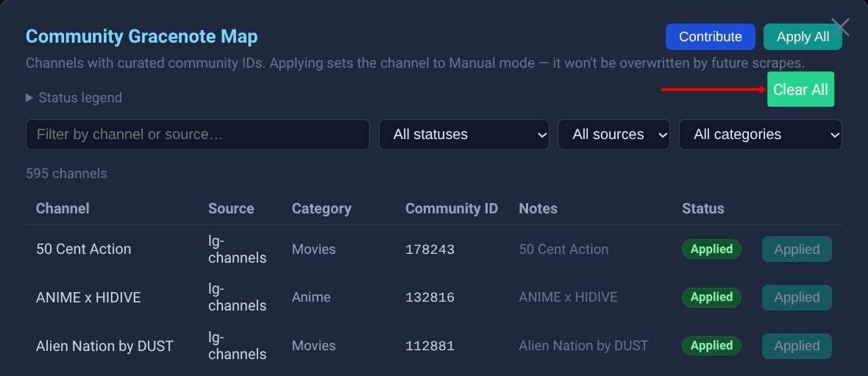The height and width of the screenshot is (376, 868).
Task: Click the Status column header
Action: [x=702, y=208]
